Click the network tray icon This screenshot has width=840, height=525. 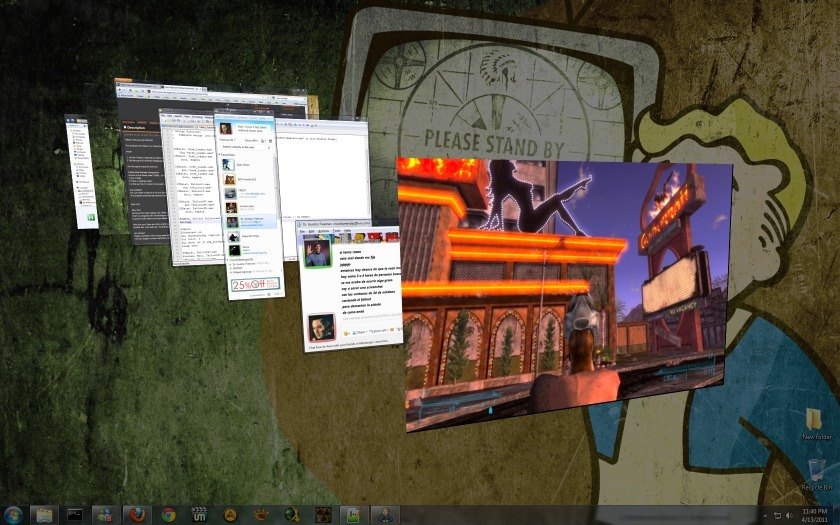[x=776, y=514]
